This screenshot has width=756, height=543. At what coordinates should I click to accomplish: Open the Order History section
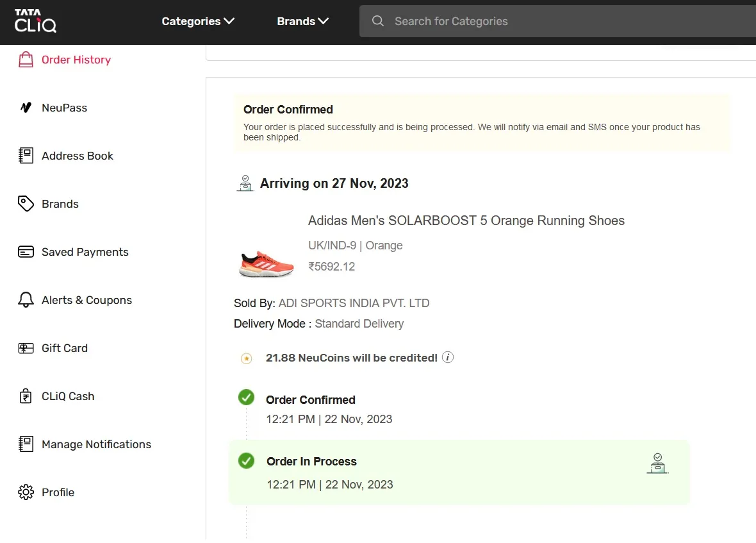pyautogui.click(x=76, y=60)
